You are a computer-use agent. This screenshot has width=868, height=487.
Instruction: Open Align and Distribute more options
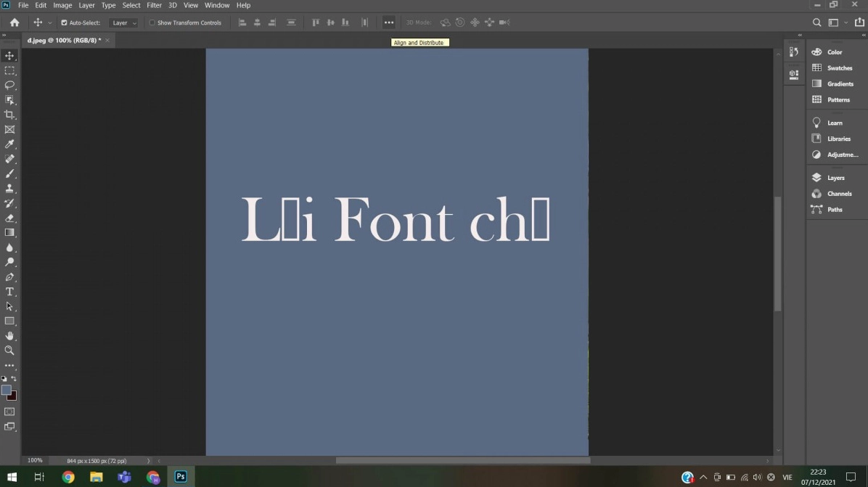pos(388,22)
